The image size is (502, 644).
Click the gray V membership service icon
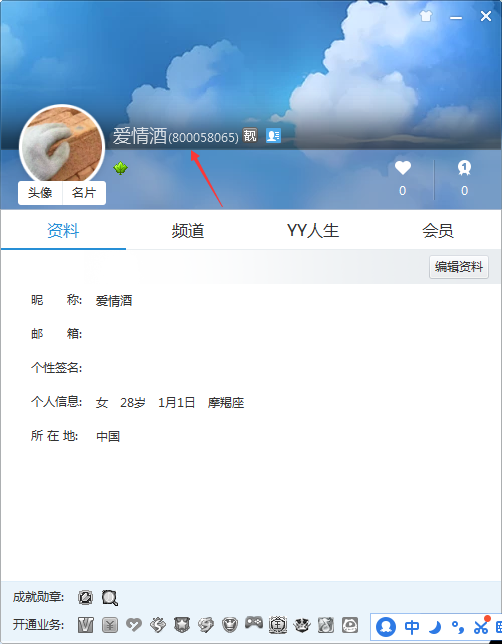pyautogui.click(x=85, y=625)
